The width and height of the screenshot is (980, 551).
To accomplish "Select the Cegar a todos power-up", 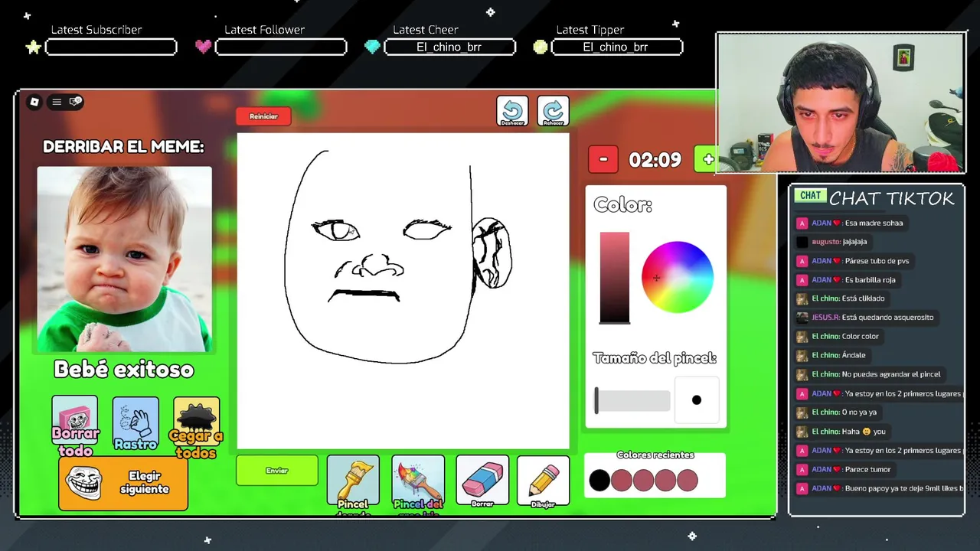I will tap(196, 428).
